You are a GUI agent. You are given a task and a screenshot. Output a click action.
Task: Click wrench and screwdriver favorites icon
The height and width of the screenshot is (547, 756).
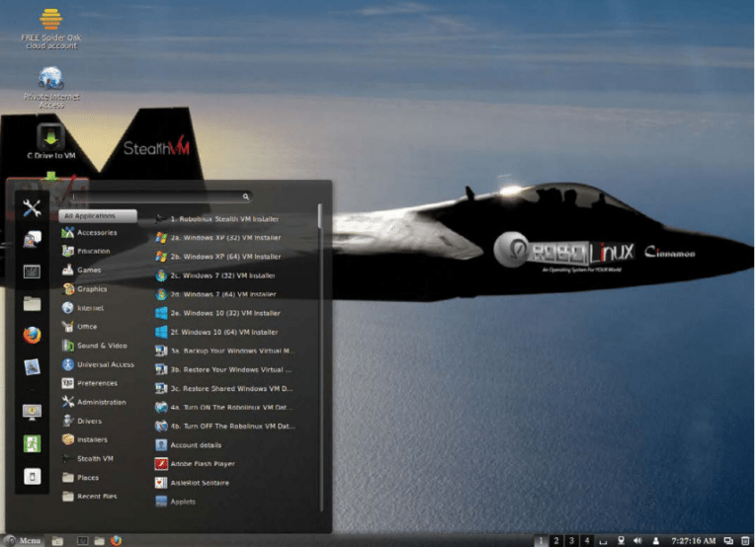tap(32, 208)
